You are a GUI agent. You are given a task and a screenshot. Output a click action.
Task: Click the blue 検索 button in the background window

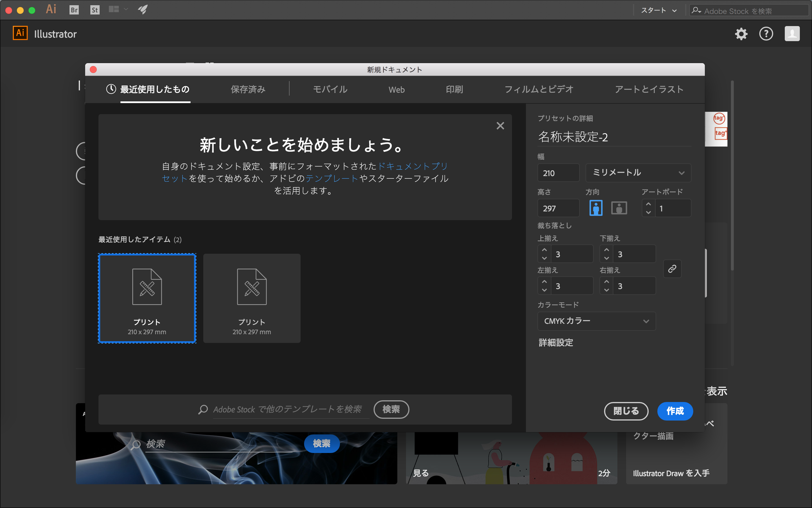(x=321, y=443)
